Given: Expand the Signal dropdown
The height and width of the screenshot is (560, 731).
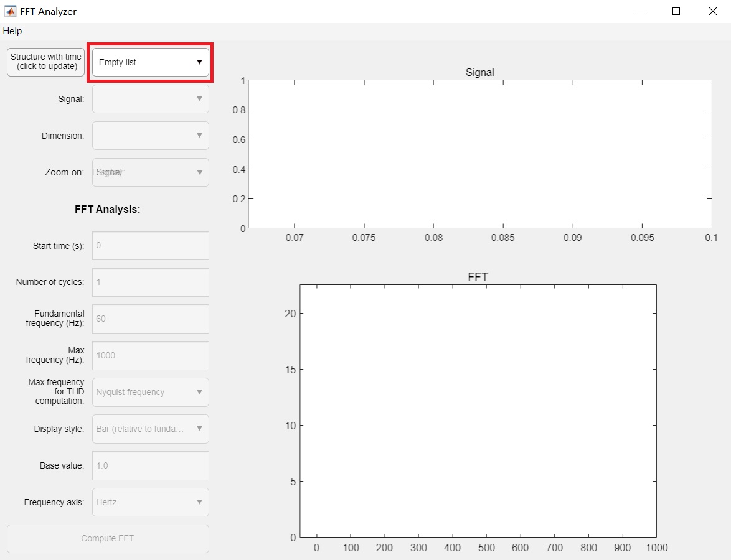Looking at the screenshot, I should coord(150,99).
